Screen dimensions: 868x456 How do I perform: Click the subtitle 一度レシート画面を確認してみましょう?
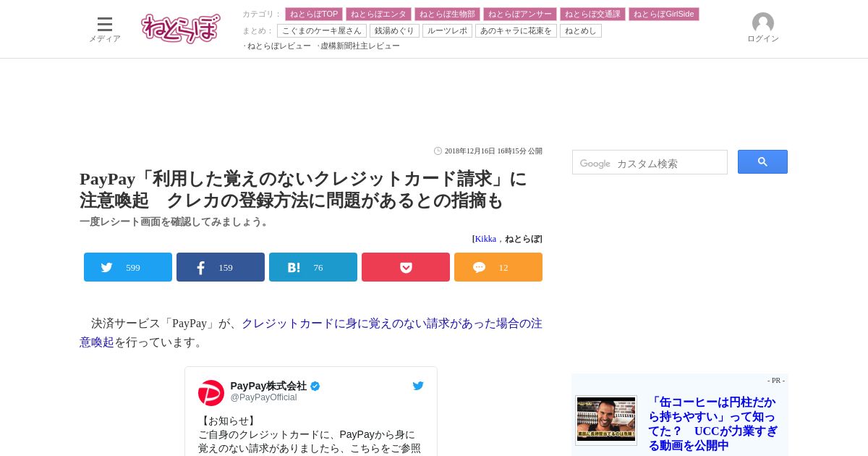[x=175, y=221]
